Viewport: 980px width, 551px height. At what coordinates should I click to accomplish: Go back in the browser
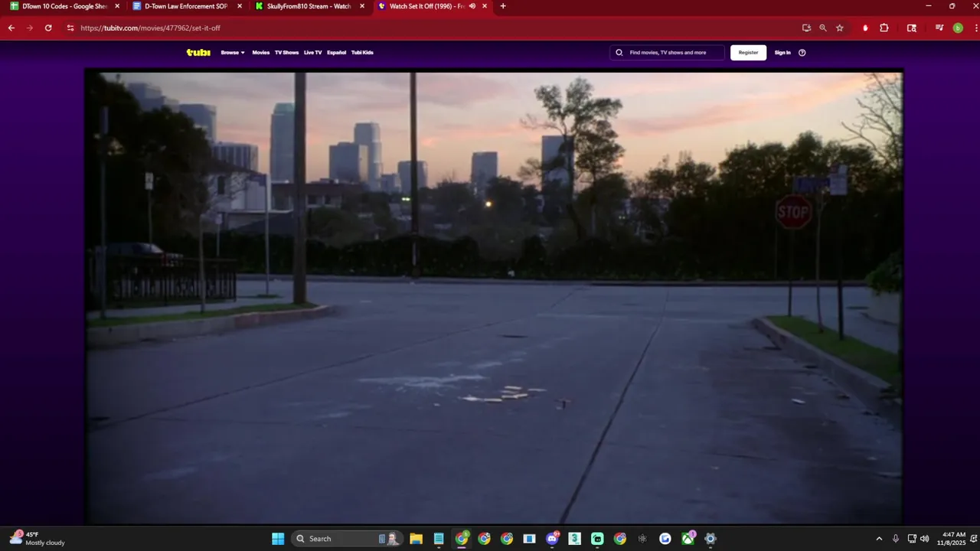click(11, 28)
